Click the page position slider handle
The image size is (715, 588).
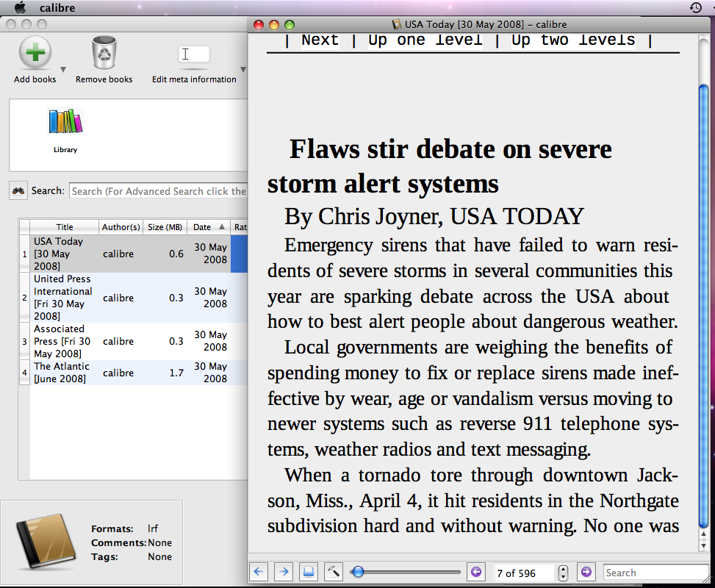[358, 572]
